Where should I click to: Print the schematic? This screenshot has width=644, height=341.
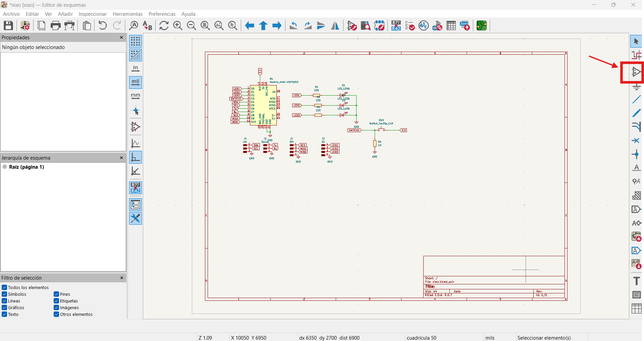[56, 25]
